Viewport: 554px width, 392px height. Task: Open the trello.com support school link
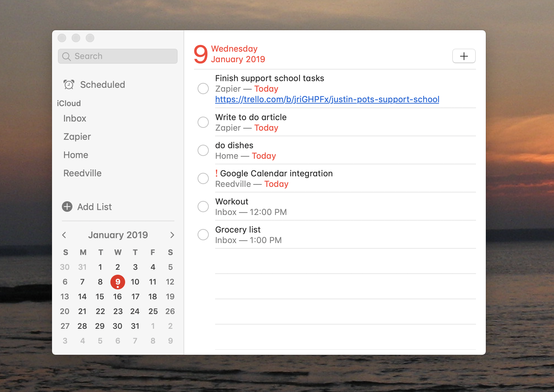(327, 99)
